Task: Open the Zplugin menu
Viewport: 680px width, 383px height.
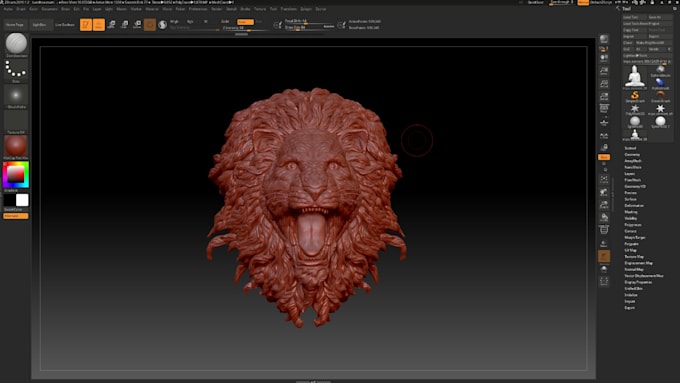Action: (306, 9)
